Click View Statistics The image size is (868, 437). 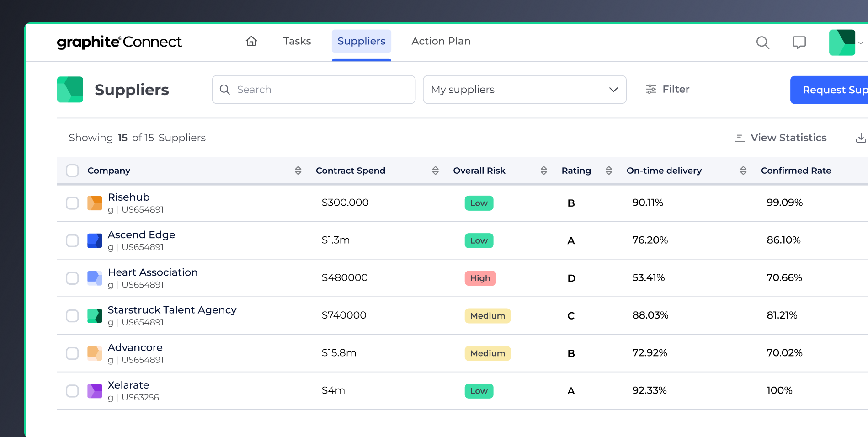click(780, 138)
